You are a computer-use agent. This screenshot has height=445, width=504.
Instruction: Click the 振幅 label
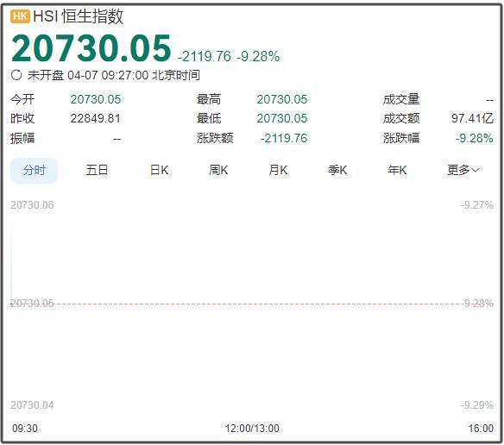[x=22, y=138]
